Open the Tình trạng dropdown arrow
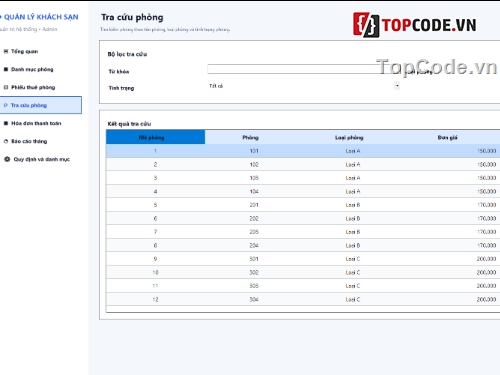 (x=397, y=86)
